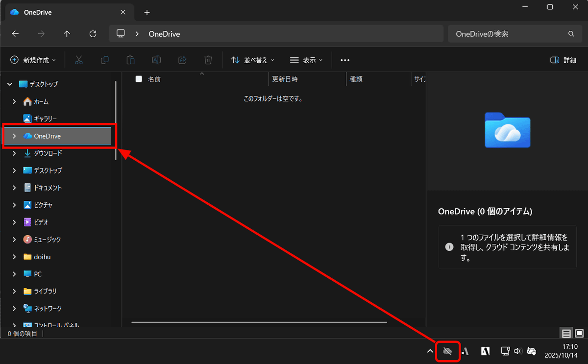Expand the doihu tree node
This screenshot has height=364, width=588.
14,257
